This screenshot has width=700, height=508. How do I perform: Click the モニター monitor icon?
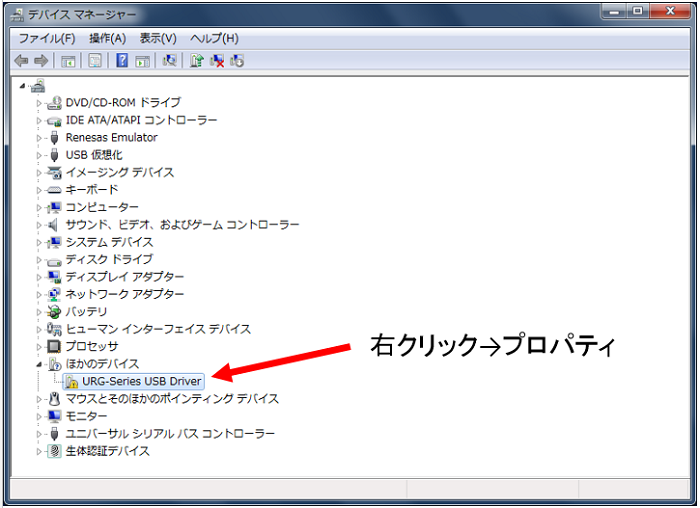pos(54,416)
